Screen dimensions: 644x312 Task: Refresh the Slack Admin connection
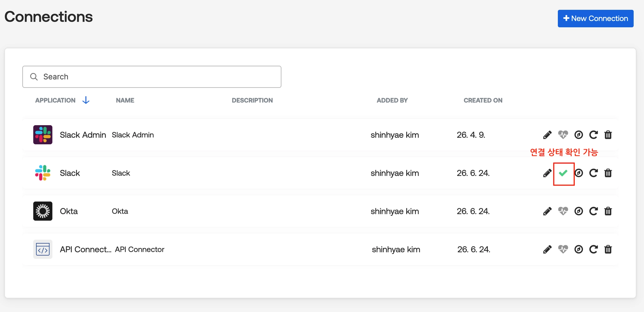[593, 135]
